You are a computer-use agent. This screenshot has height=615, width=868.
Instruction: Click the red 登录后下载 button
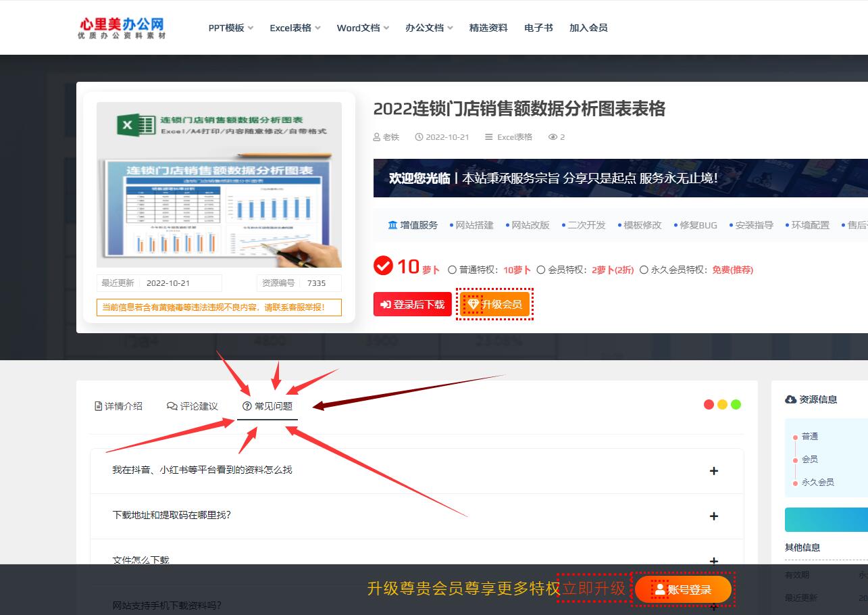tap(412, 305)
